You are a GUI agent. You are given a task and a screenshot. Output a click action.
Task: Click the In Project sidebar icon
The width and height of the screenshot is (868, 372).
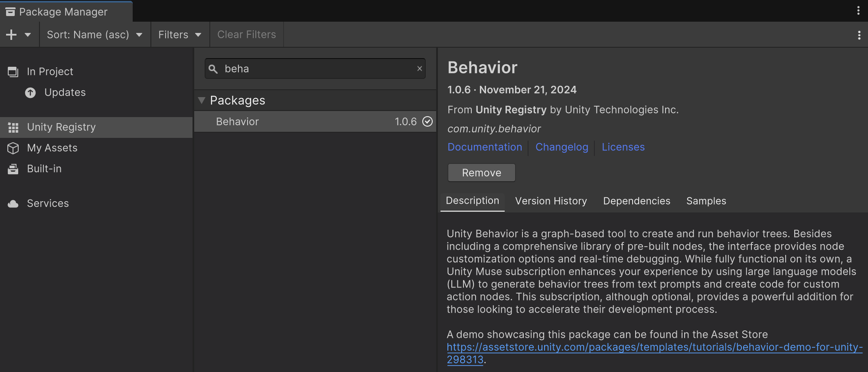[x=13, y=72]
